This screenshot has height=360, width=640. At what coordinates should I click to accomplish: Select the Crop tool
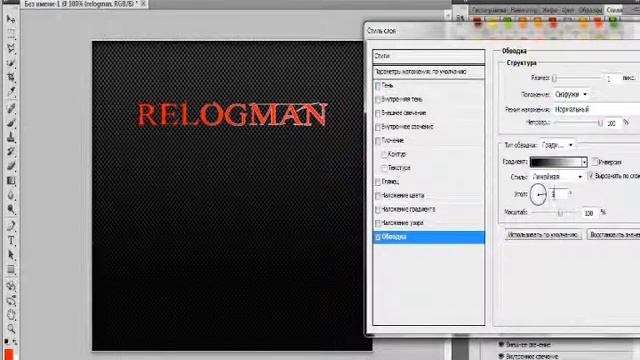pos(11,77)
